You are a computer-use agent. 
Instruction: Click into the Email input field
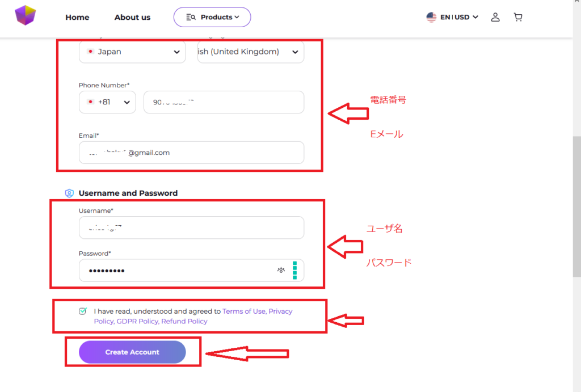191,153
